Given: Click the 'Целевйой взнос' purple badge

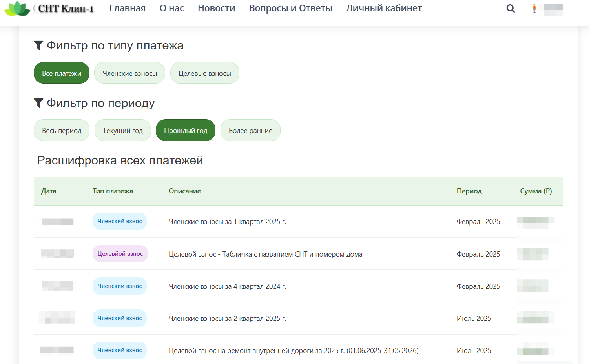Looking at the screenshot, I should pos(120,254).
